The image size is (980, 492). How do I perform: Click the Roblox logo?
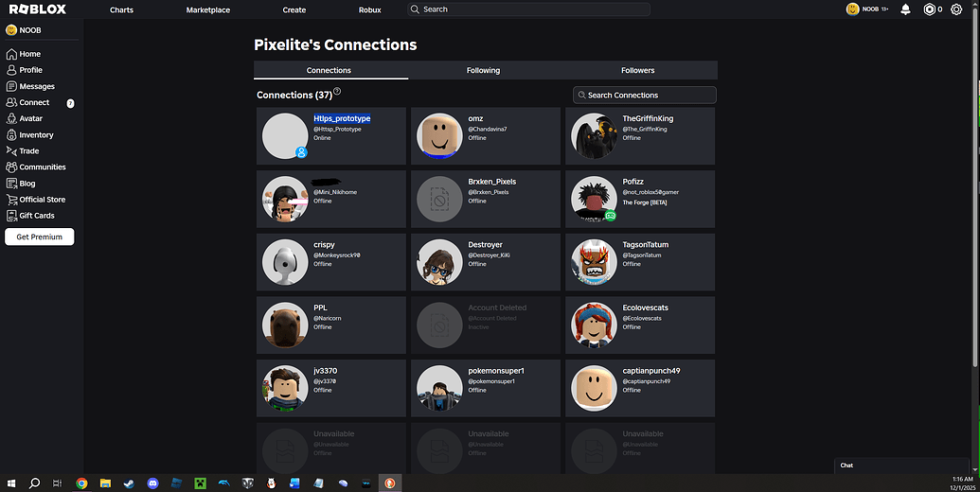pyautogui.click(x=38, y=9)
